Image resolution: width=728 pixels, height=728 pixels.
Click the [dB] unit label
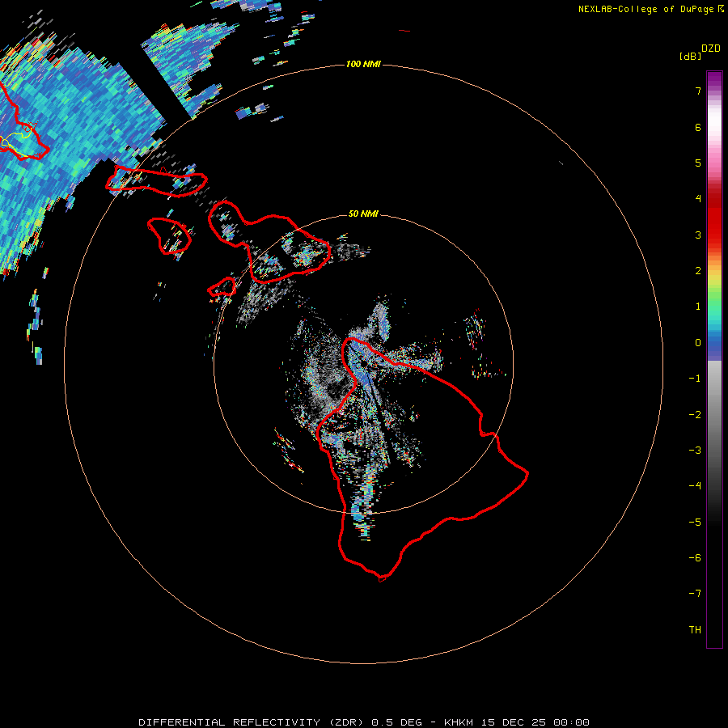pyautogui.click(x=690, y=56)
